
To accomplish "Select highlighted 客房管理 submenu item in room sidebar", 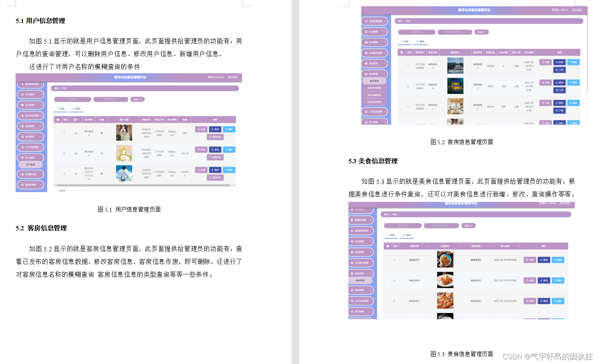I will [374, 81].
